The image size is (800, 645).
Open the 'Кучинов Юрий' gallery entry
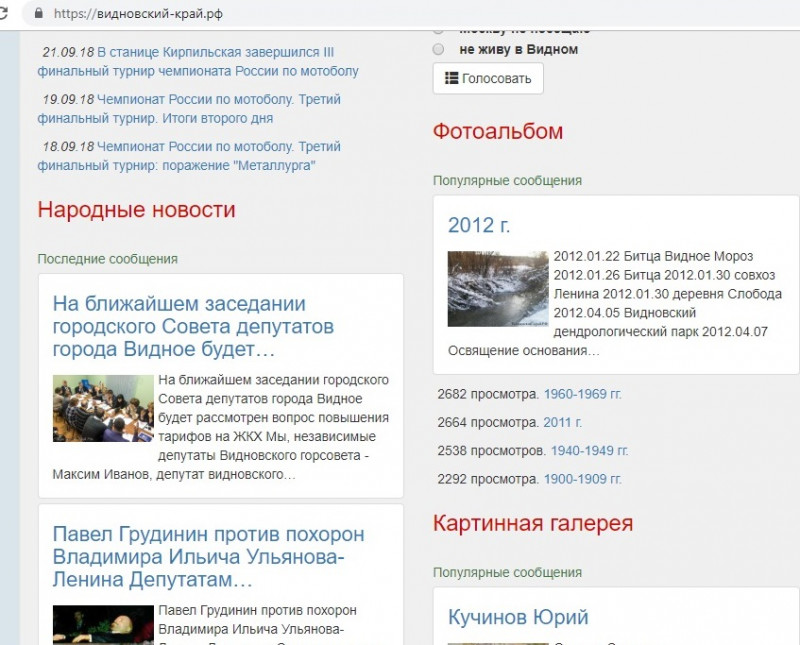518,617
